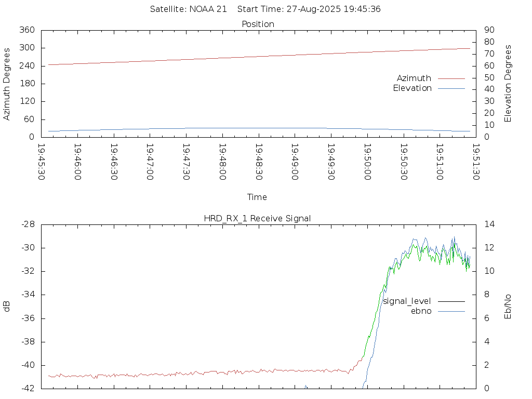The image size is (532, 399).
Task: Select the -38 dB axis tick label
Action: coord(28,342)
